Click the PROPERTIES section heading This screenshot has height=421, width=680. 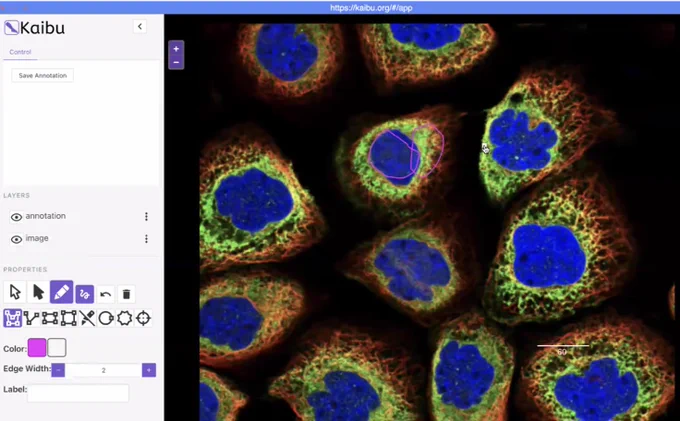[x=25, y=269]
